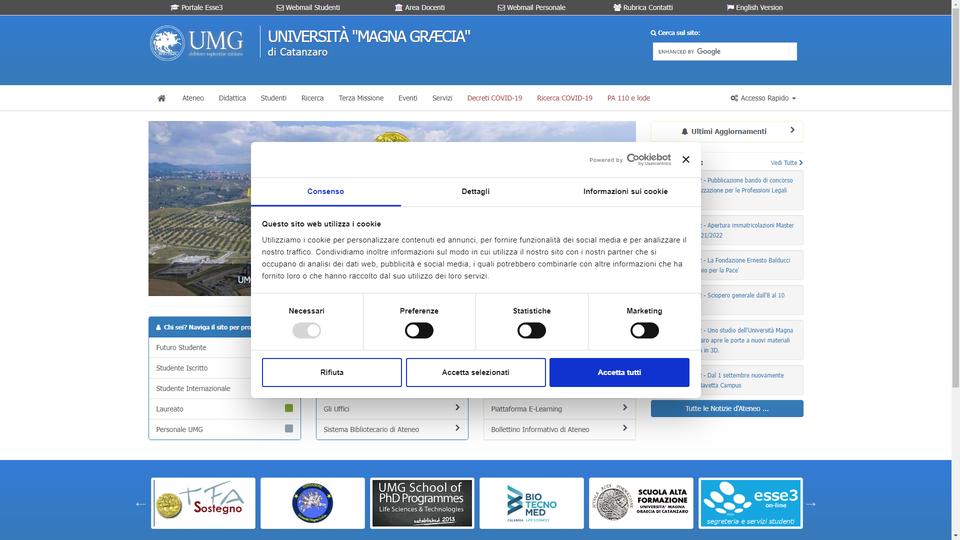Viewport: 960px width, 540px height.
Task: Open UMG School of PhD Programmes banner
Action: pyautogui.click(x=422, y=503)
